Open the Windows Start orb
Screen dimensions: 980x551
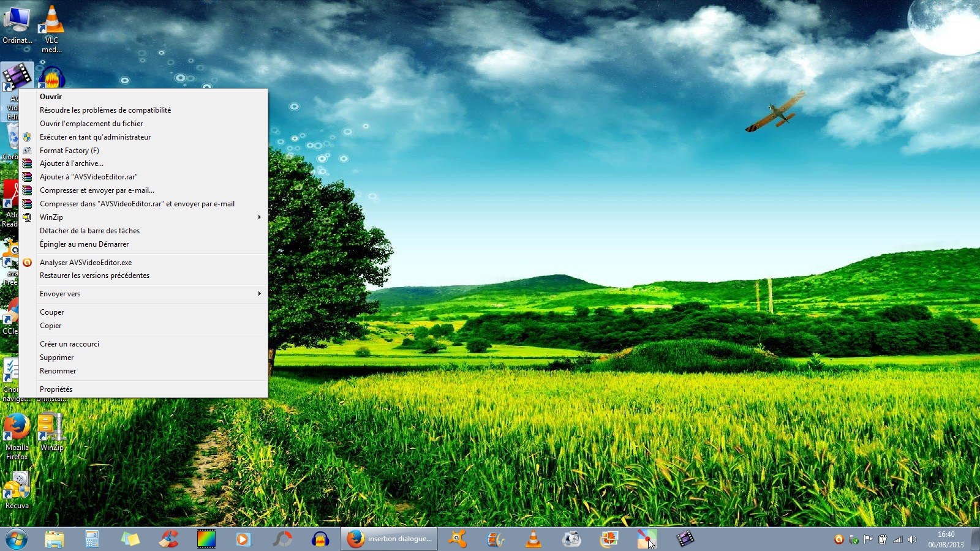click(16, 539)
